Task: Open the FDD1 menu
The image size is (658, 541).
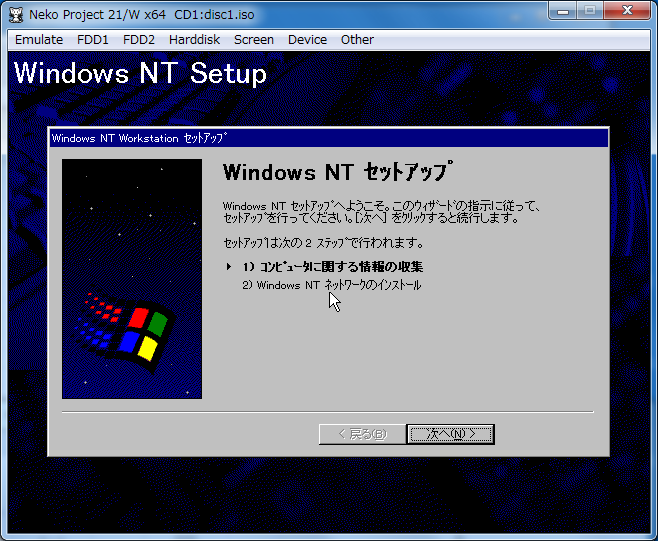Action: (x=93, y=40)
